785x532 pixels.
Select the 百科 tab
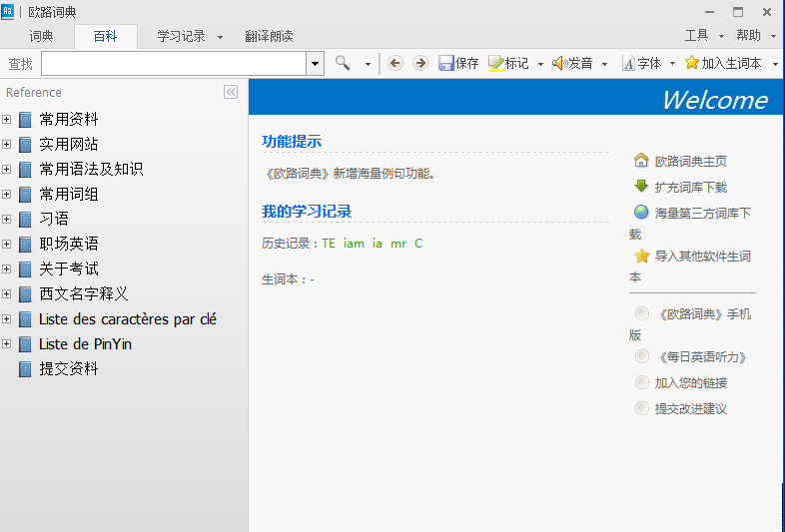(x=105, y=36)
